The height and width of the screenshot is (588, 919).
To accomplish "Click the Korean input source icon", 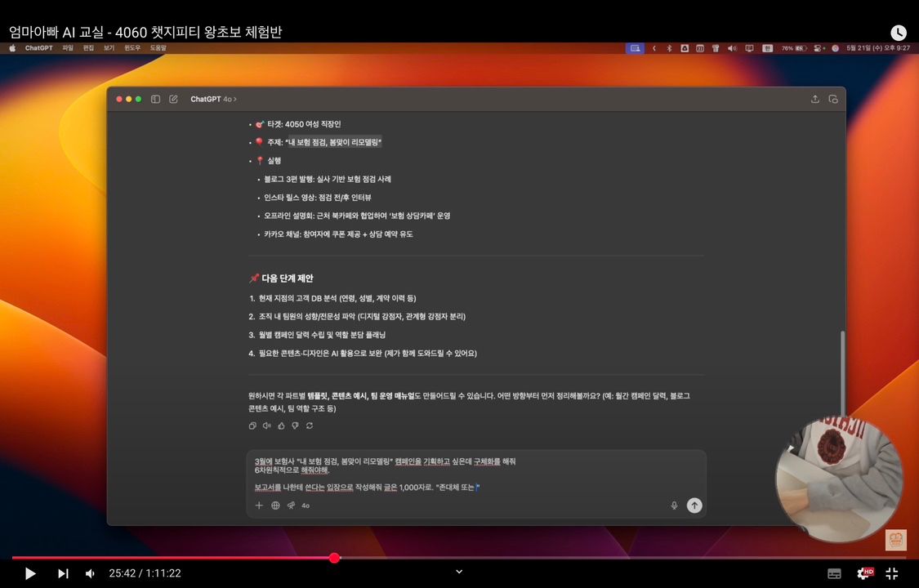I will (x=767, y=48).
